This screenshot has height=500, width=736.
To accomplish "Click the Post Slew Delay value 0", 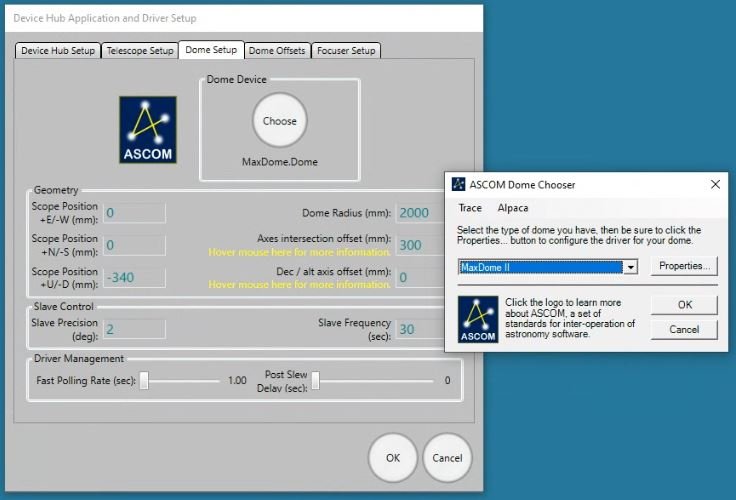I will click(447, 380).
